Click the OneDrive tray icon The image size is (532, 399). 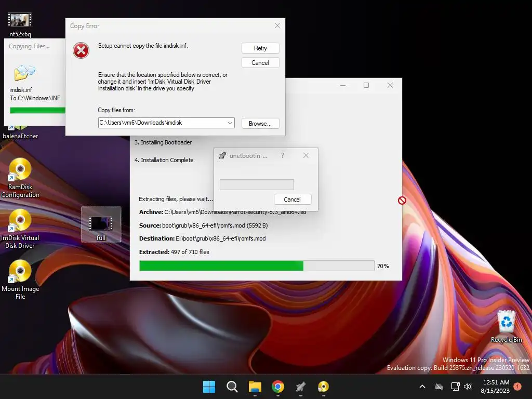[439, 387]
